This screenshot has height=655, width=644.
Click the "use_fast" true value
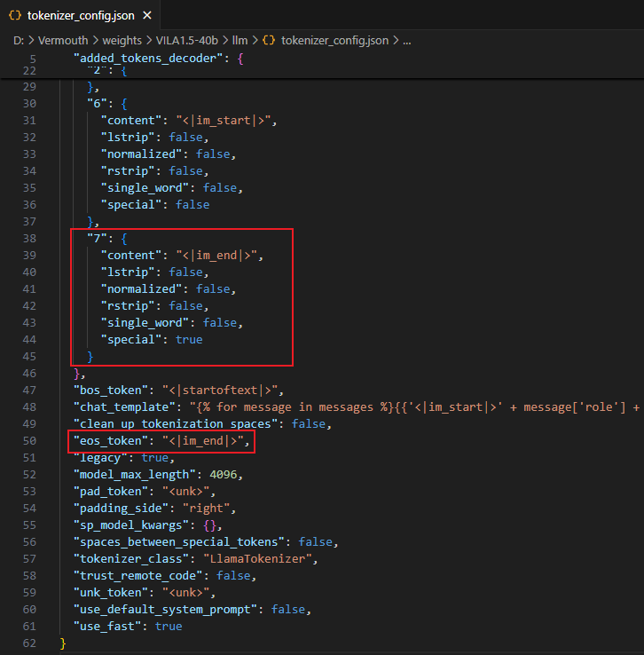(169, 627)
